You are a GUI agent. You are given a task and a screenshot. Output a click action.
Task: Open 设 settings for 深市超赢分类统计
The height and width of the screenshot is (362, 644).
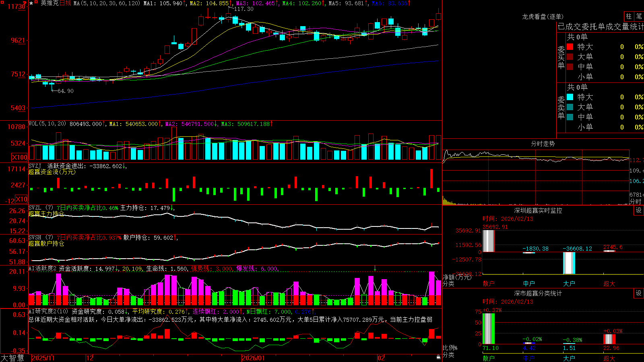[639, 293]
